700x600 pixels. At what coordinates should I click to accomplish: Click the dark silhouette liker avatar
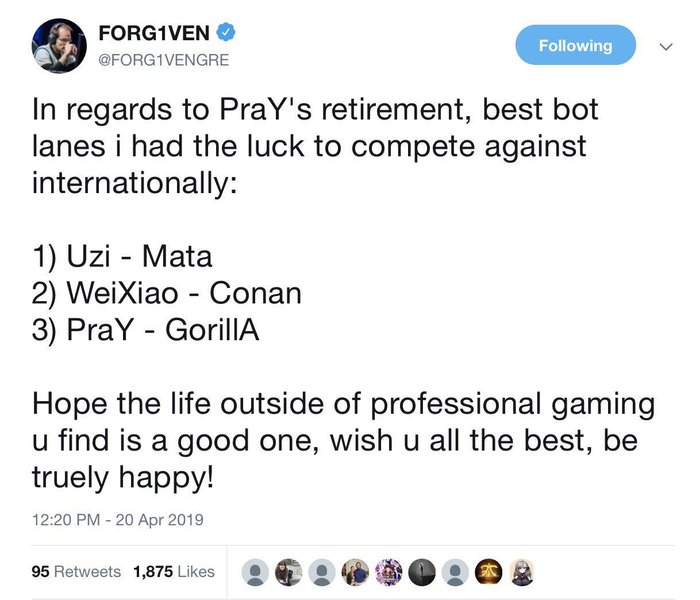tap(422, 572)
